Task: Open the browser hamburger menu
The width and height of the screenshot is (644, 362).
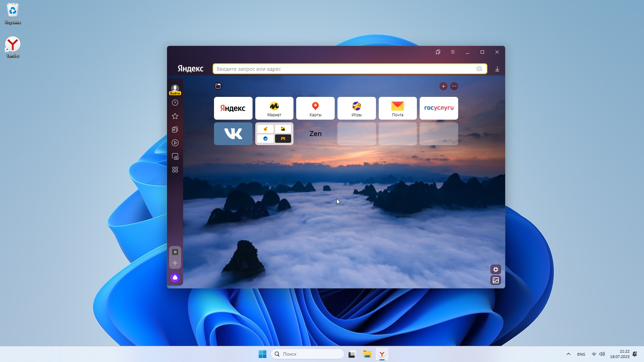Action: pos(453,52)
